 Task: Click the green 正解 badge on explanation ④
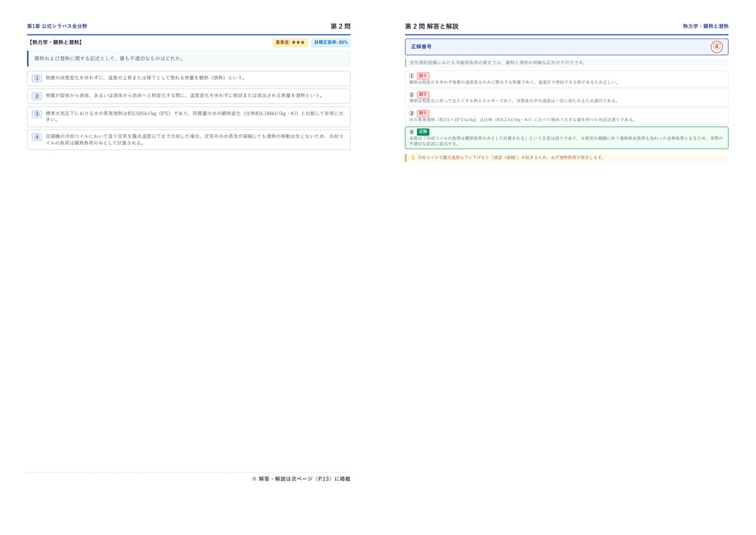(423, 132)
